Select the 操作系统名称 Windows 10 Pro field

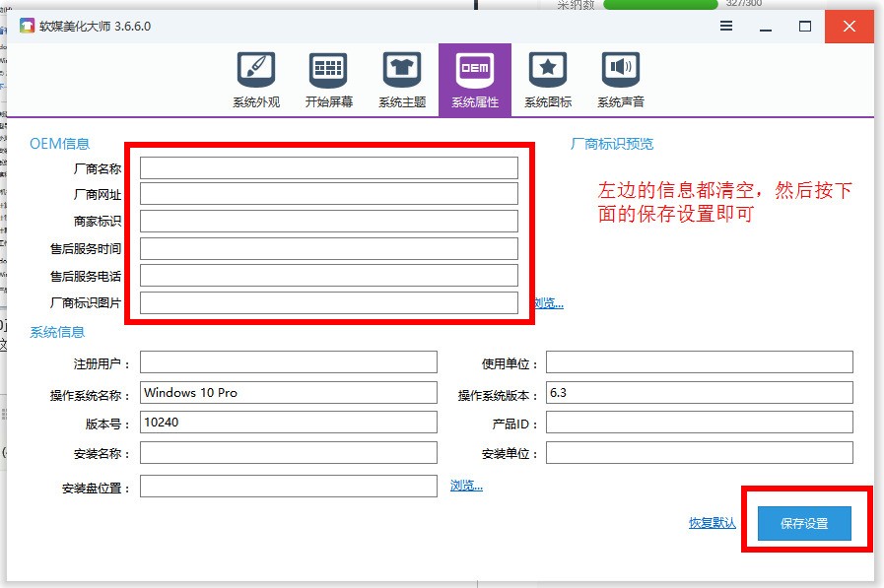tap(289, 392)
